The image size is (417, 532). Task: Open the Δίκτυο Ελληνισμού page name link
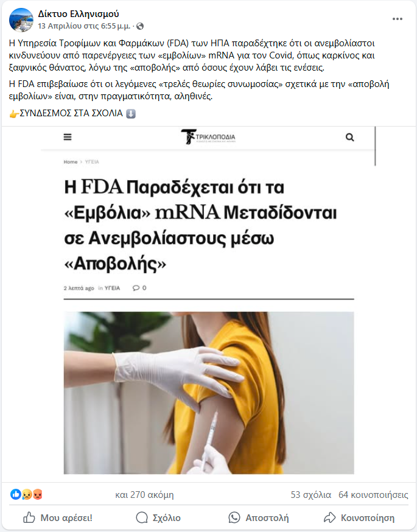79,14
